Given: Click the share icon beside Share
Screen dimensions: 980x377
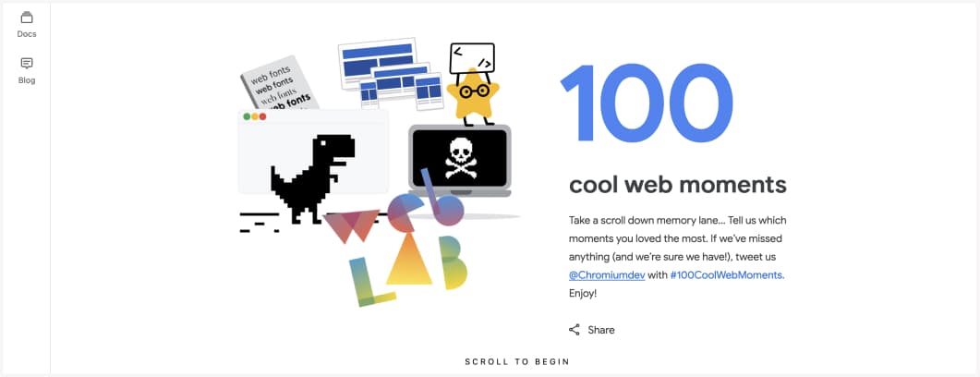Looking at the screenshot, I should [x=574, y=330].
